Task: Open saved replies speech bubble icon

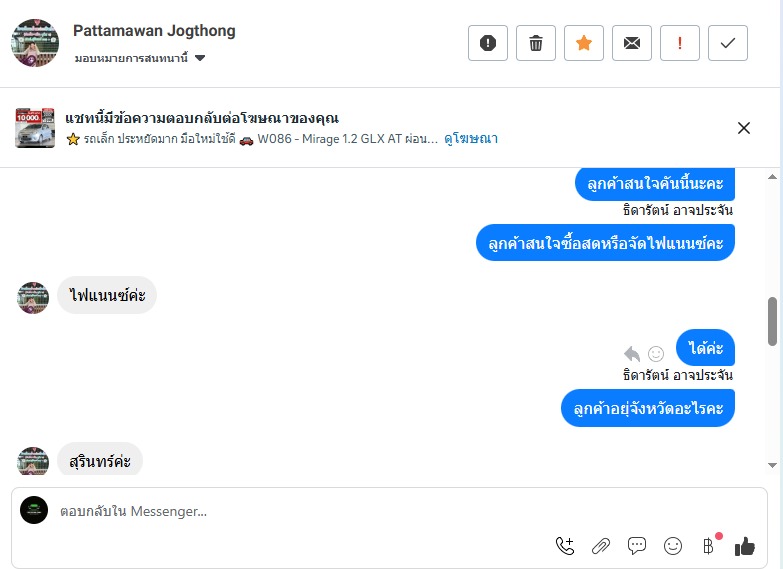Action: [637, 546]
